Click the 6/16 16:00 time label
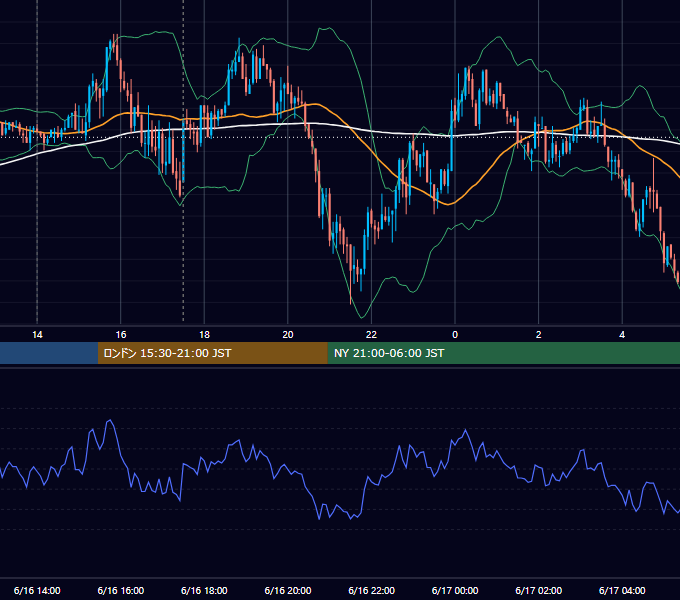680x600 pixels. pyautogui.click(x=121, y=590)
